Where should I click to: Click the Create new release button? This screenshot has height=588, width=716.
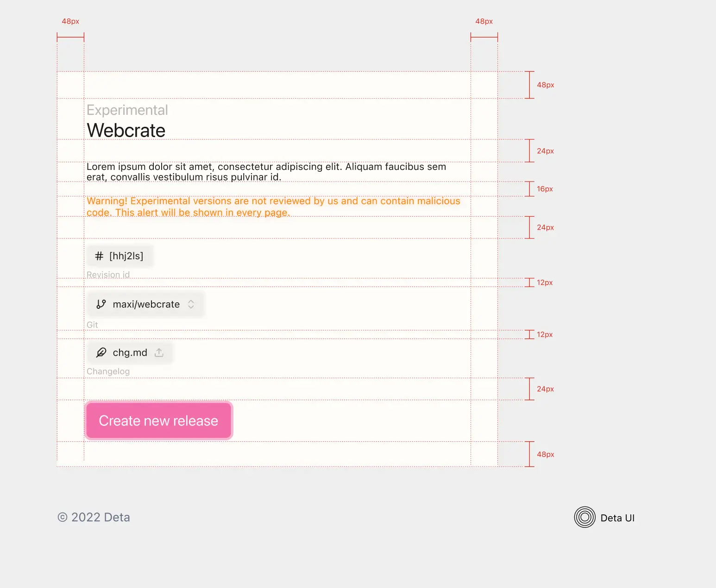point(158,420)
